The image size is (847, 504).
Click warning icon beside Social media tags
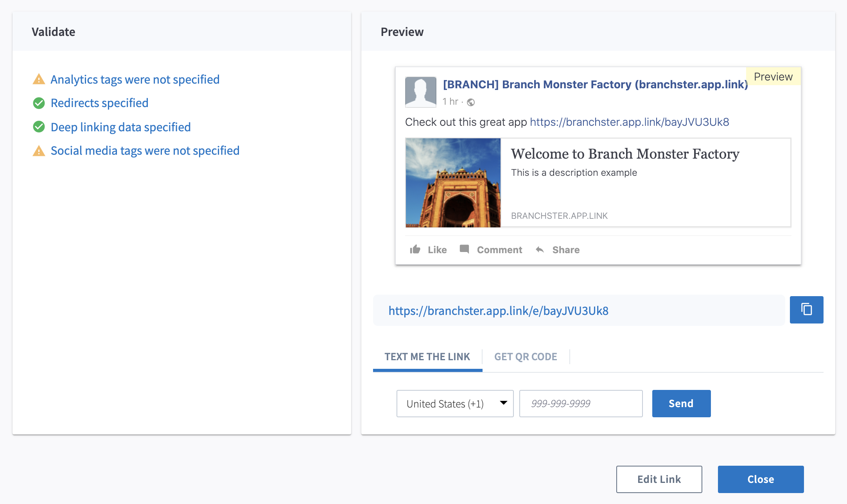[39, 151]
